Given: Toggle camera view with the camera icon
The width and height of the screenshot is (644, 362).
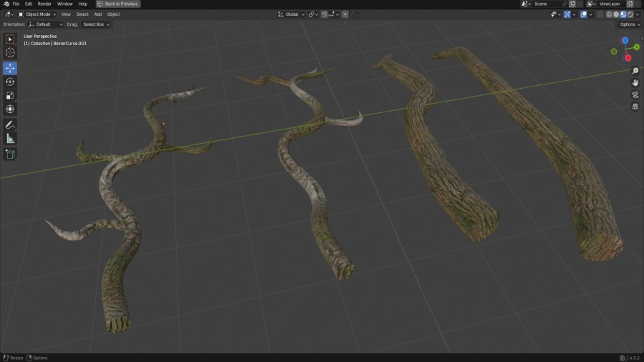Looking at the screenshot, I should [635, 94].
